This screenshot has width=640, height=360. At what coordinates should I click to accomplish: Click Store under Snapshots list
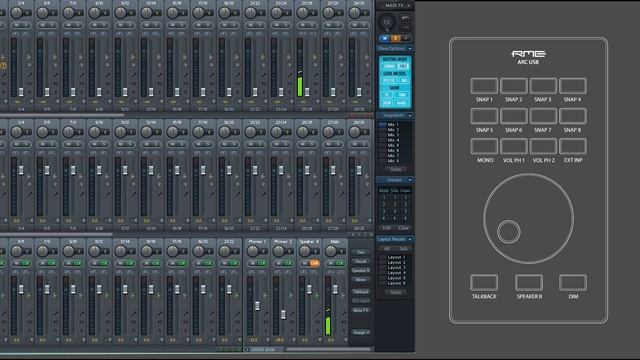(395, 169)
